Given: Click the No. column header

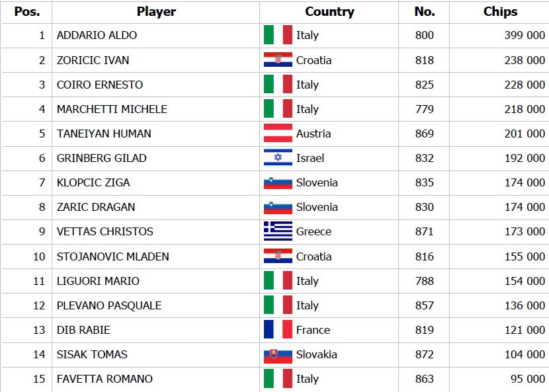Looking at the screenshot, I should coord(424,11).
